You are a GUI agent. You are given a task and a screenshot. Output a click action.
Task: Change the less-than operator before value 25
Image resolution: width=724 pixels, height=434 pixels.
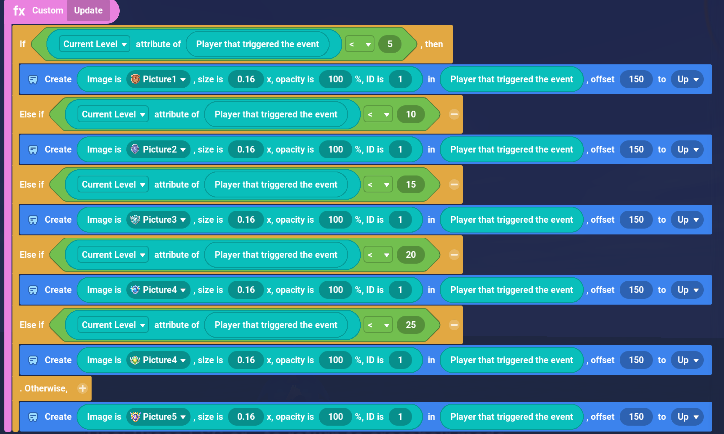click(378, 325)
